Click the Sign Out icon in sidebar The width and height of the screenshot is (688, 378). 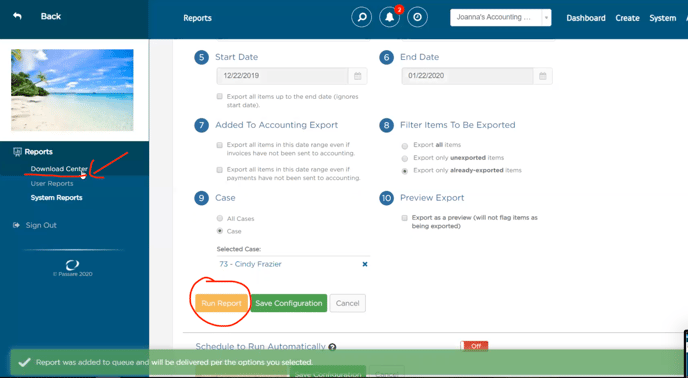tap(17, 225)
